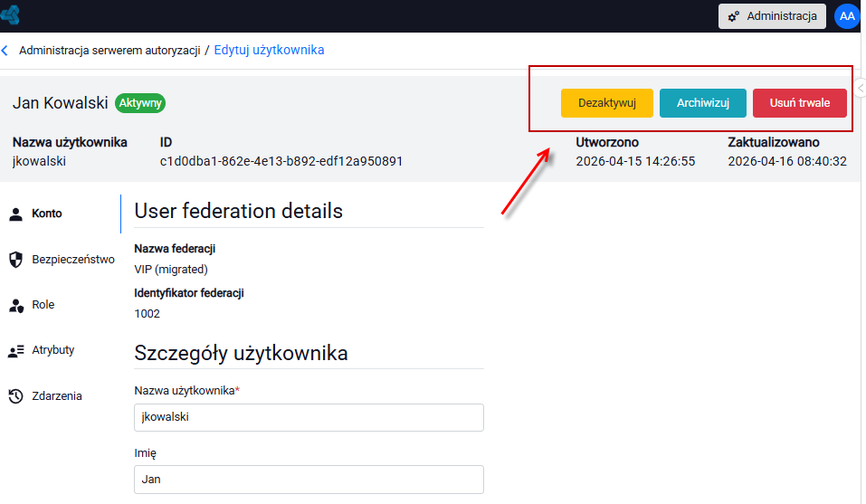Image resolution: width=866 pixels, height=504 pixels.
Task: Click the application logo in top bar
Action: [x=10, y=14]
